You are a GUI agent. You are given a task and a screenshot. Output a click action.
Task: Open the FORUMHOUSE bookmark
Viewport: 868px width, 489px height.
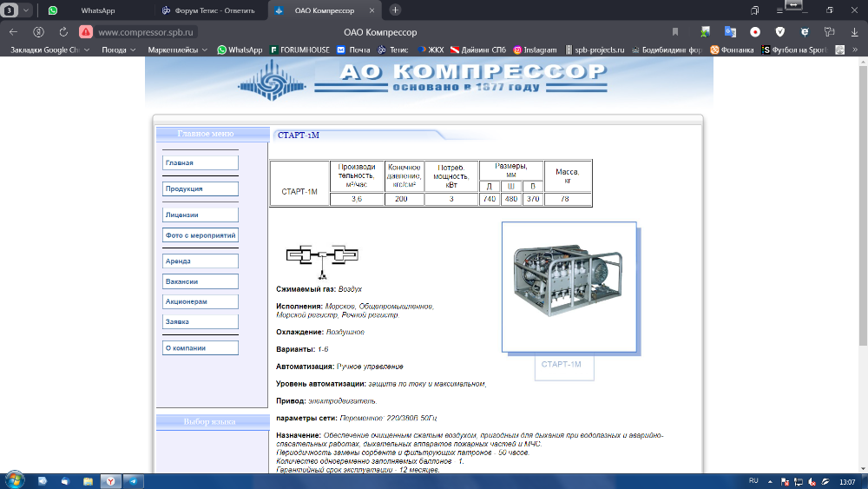click(299, 50)
